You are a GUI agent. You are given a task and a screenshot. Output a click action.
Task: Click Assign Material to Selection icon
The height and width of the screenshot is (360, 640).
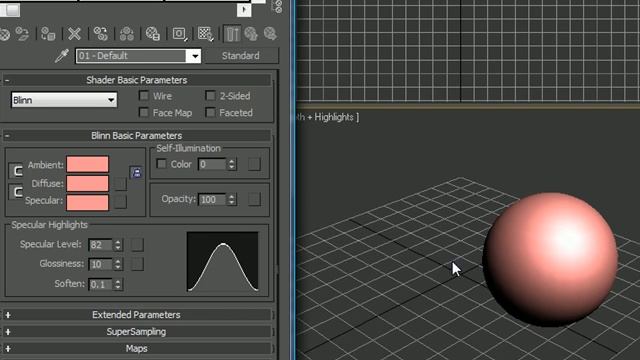pyautogui.click(x=48, y=34)
